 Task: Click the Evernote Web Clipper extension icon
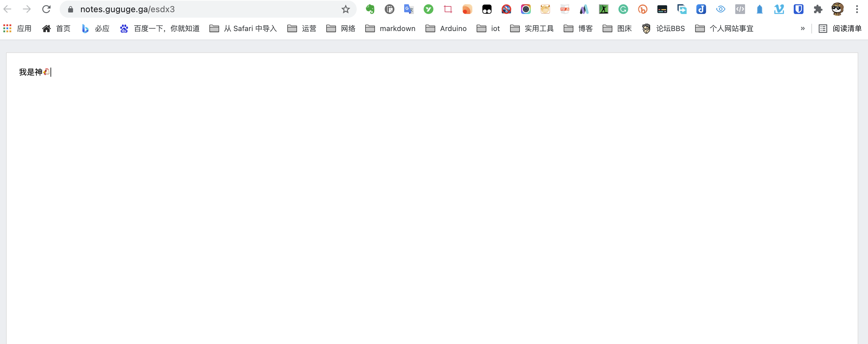pyautogui.click(x=370, y=9)
